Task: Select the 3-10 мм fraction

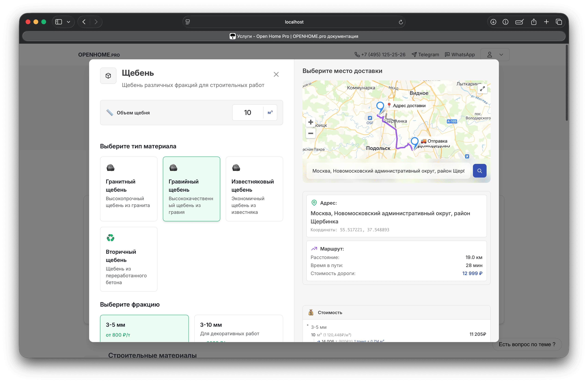Action: coord(238,328)
